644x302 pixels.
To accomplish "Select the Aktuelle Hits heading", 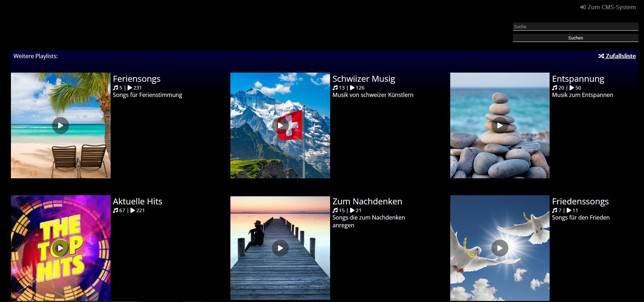I will 137,201.
